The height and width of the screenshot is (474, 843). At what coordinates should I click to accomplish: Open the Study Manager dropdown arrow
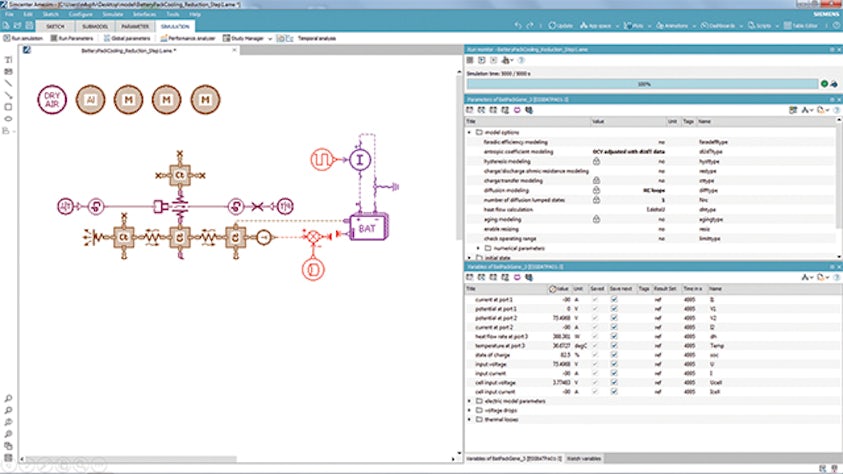click(x=270, y=39)
